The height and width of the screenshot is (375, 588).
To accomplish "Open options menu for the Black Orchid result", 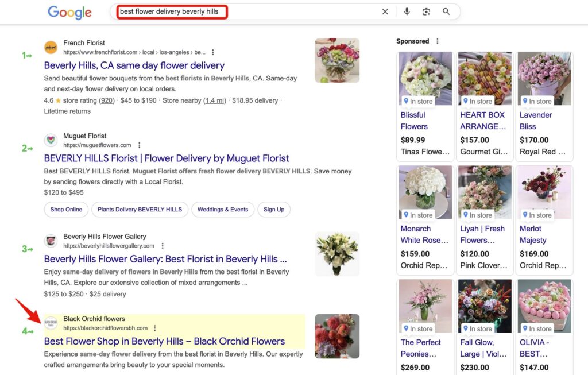I will (154, 328).
